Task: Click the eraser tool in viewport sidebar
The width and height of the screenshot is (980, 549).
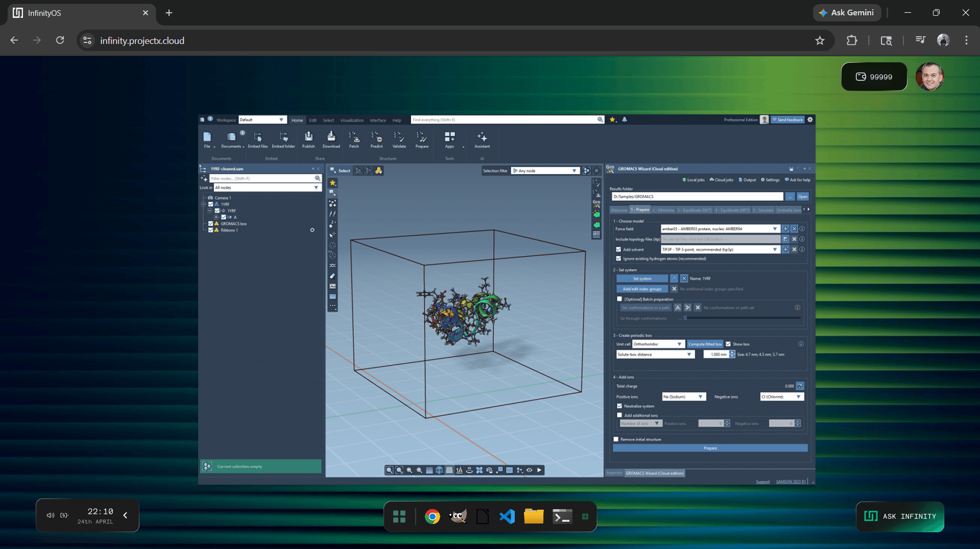Action: (x=332, y=276)
